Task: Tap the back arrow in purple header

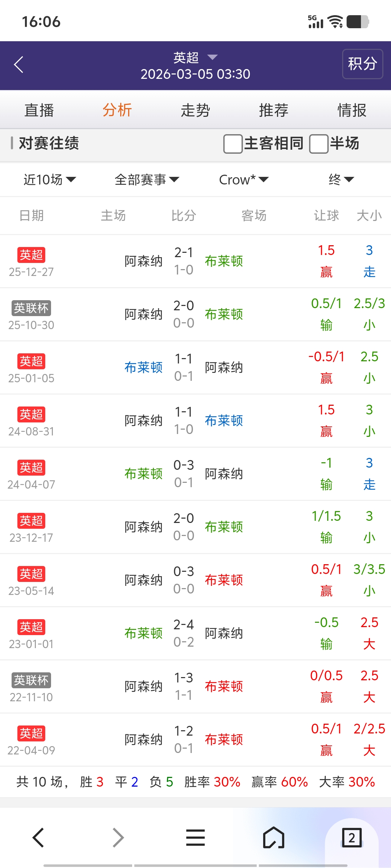Action: click(x=19, y=65)
